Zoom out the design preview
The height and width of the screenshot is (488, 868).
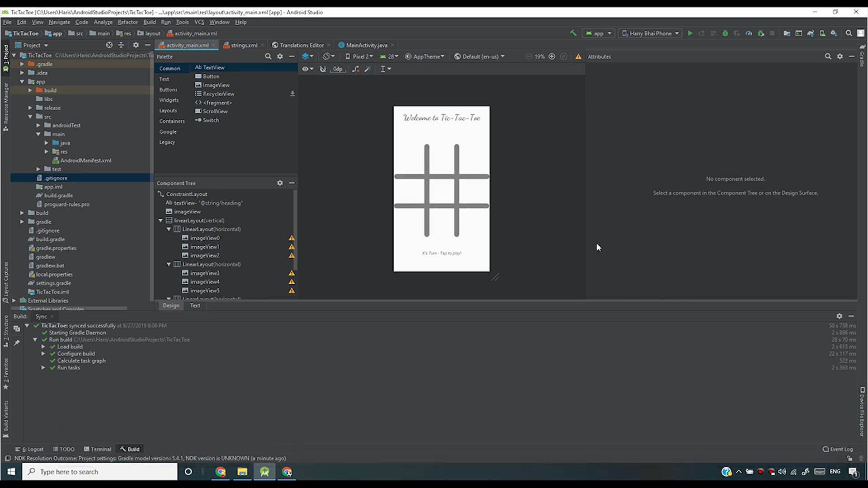(x=528, y=56)
